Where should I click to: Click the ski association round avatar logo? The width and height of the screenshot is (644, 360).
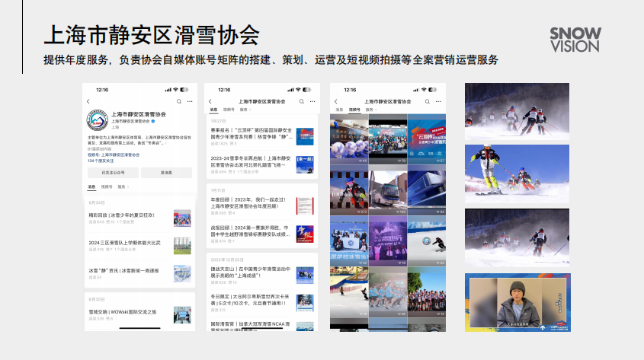(x=98, y=120)
